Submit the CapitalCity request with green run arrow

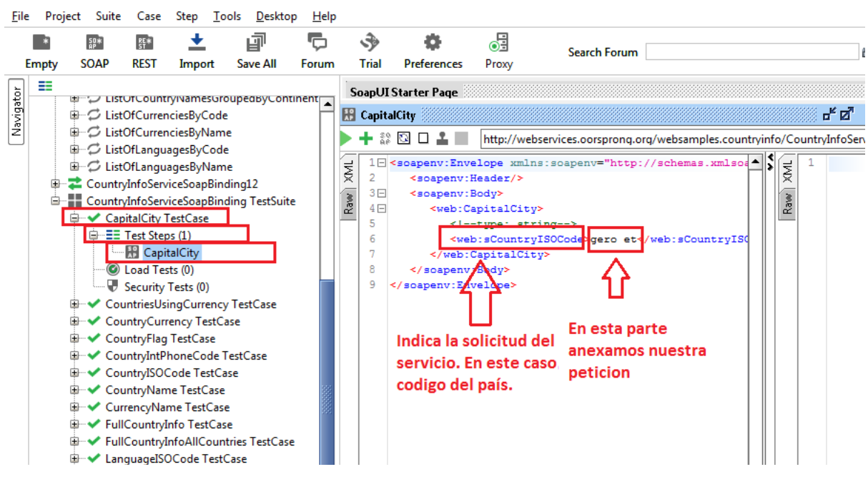[x=345, y=139]
